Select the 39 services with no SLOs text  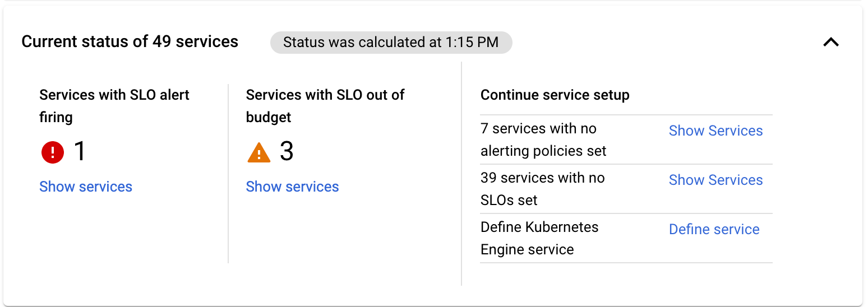[x=542, y=189]
